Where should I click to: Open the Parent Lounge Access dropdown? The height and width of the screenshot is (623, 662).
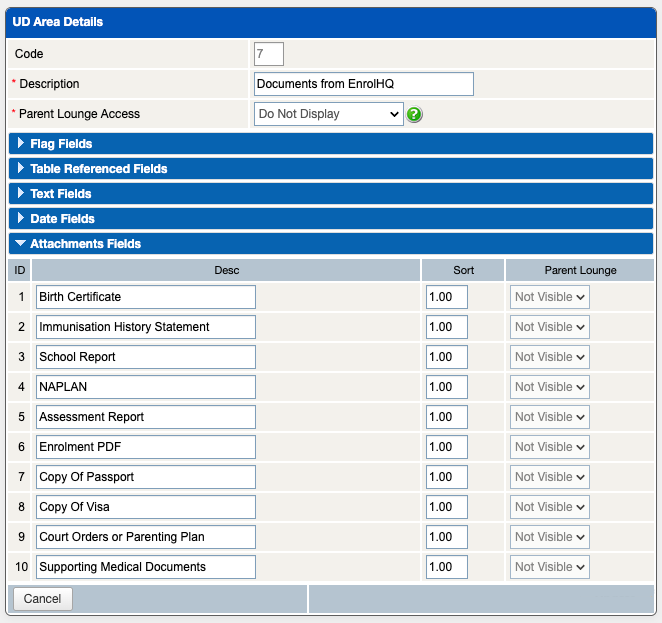tap(328, 114)
